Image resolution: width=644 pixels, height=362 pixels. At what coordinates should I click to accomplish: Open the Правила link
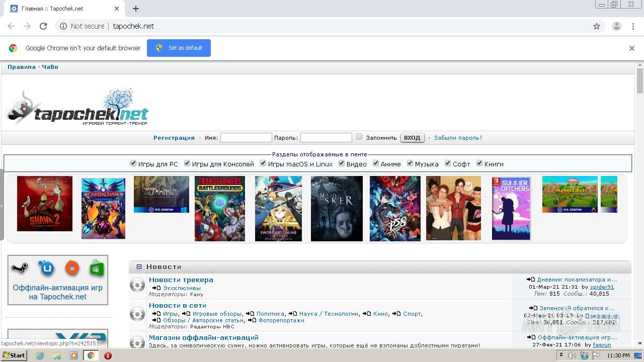22,67
